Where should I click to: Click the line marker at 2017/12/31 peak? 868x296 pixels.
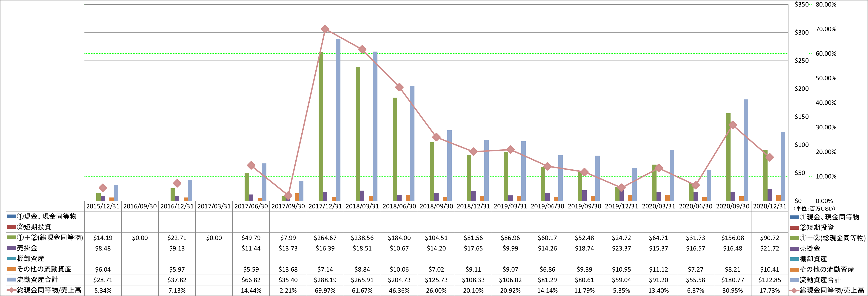pyautogui.click(x=325, y=29)
